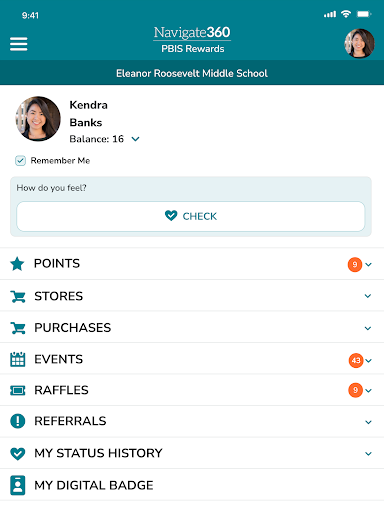Viewport: 384px width, 512px height.
Task: Expand the Balance: 16 dropdown arrow
Action: (135, 139)
